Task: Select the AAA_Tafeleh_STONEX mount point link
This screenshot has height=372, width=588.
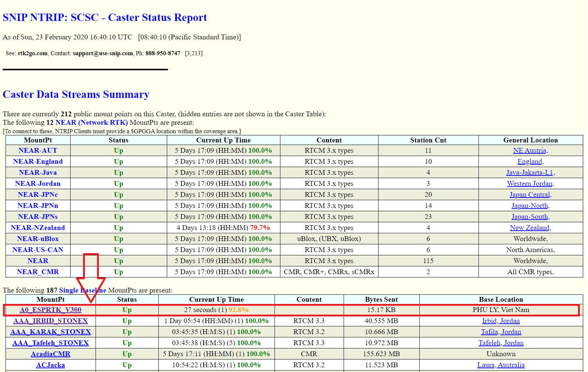Action: [50, 343]
